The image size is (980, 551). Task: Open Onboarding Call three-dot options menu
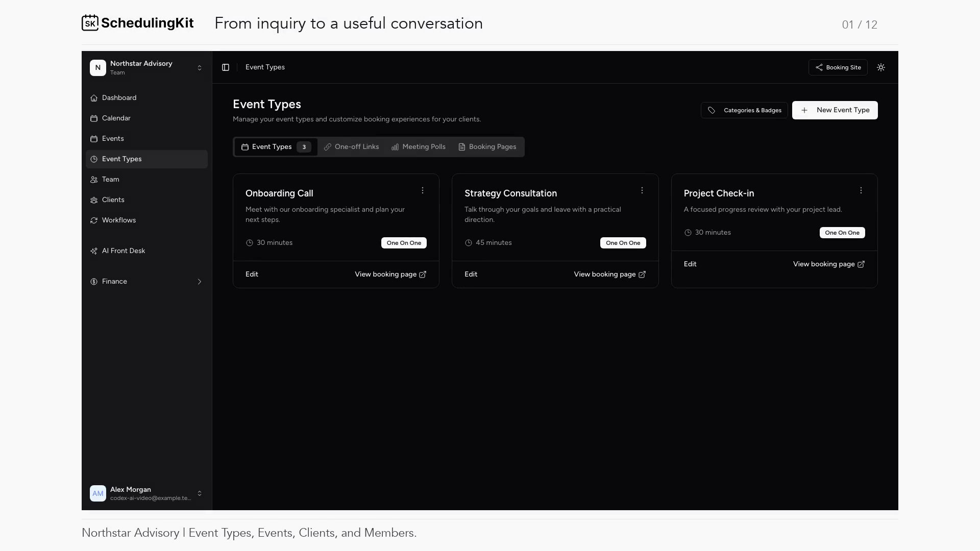tap(423, 190)
